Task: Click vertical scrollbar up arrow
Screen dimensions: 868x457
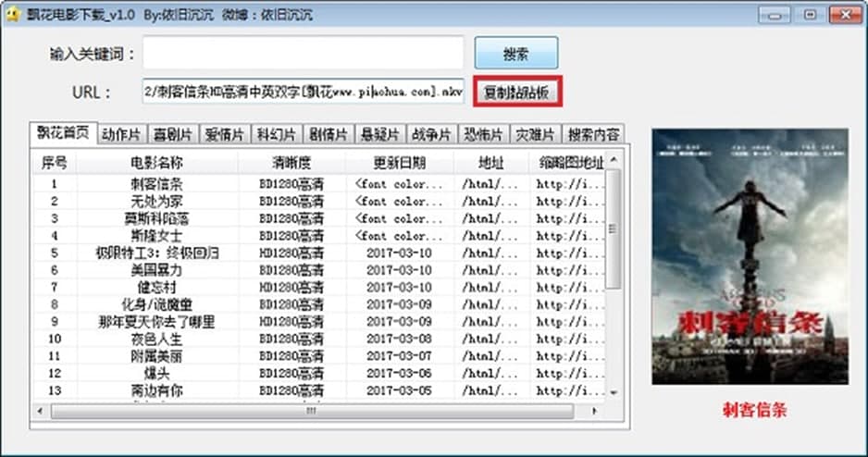Action: (614, 160)
